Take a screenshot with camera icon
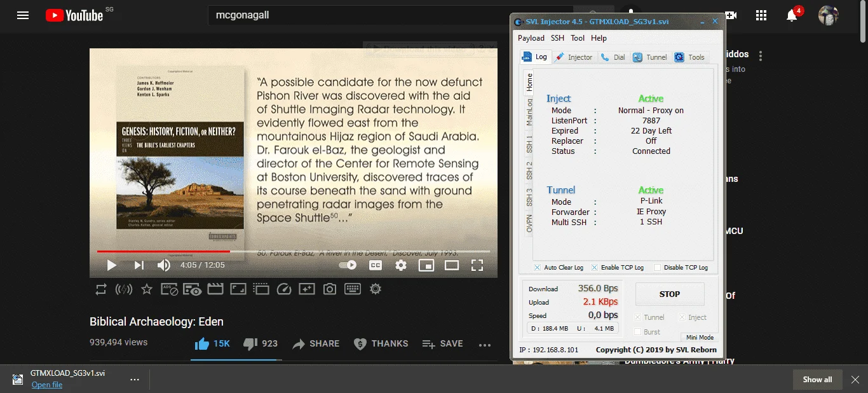The image size is (868, 393). [x=330, y=289]
